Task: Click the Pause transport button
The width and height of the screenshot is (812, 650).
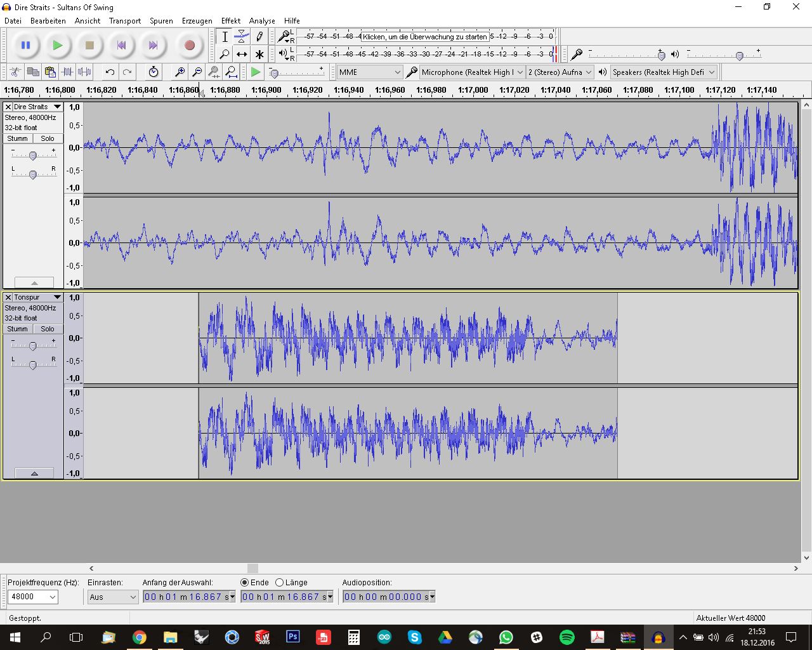Action: [25, 45]
